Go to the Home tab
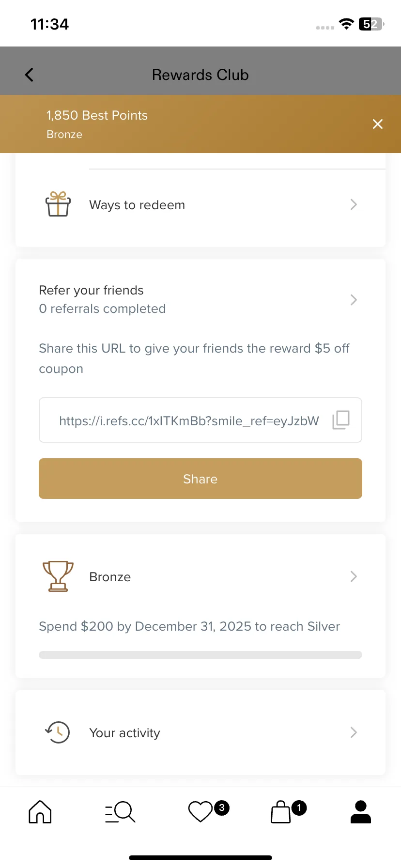The image size is (401, 868). [x=40, y=811]
